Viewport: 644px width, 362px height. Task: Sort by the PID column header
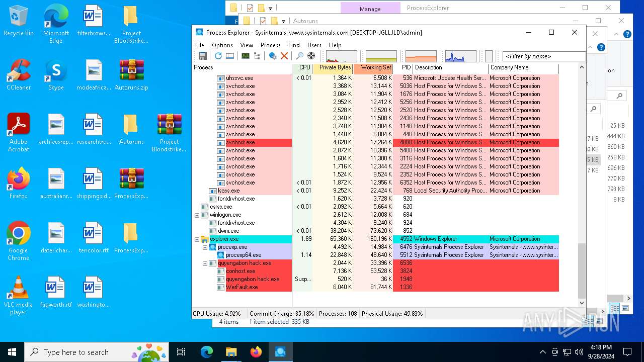403,67
